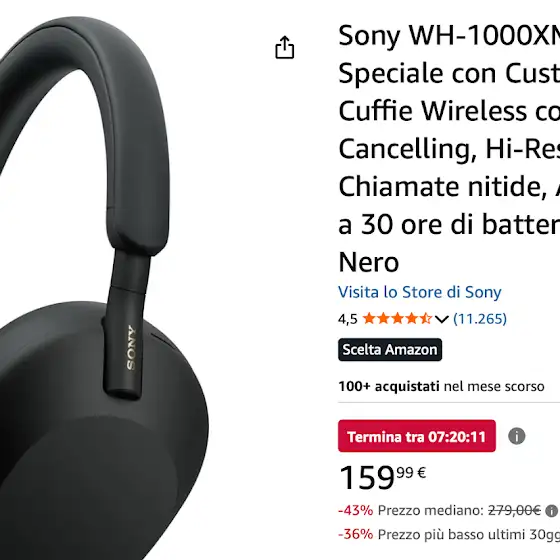Open the (11.265) reviews link
The width and height of the screenshot is (560, 560).
[480, 319]
